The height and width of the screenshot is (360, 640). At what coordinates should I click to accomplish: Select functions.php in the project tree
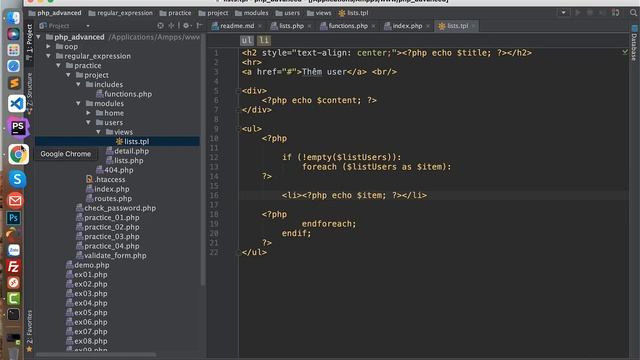coord(124,94)
